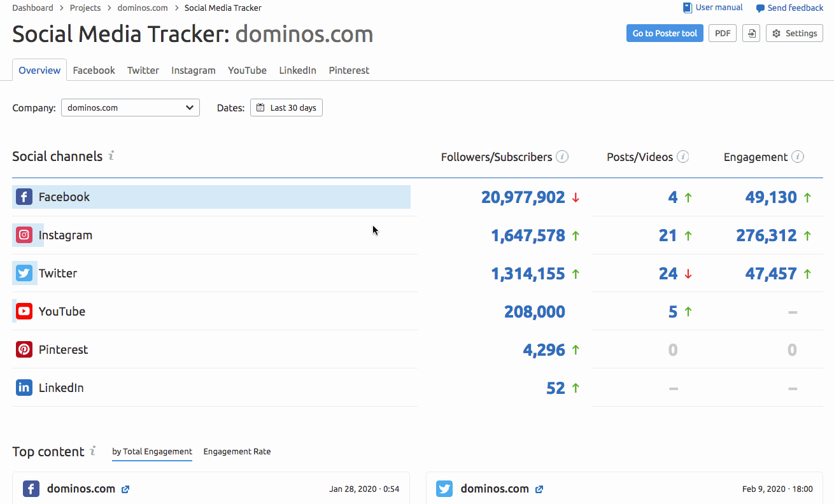Click Twitter logo on top content card

coord(444,489)
